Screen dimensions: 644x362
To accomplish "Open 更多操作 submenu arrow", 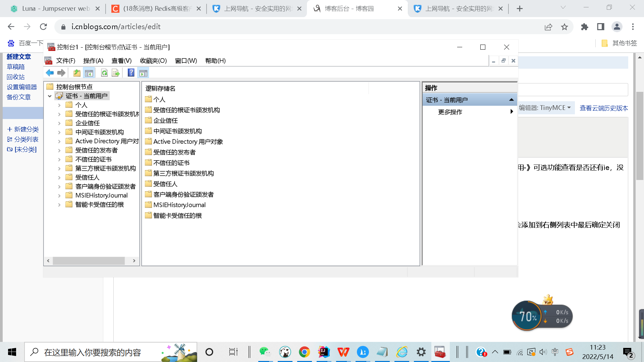I will (512, 112).
